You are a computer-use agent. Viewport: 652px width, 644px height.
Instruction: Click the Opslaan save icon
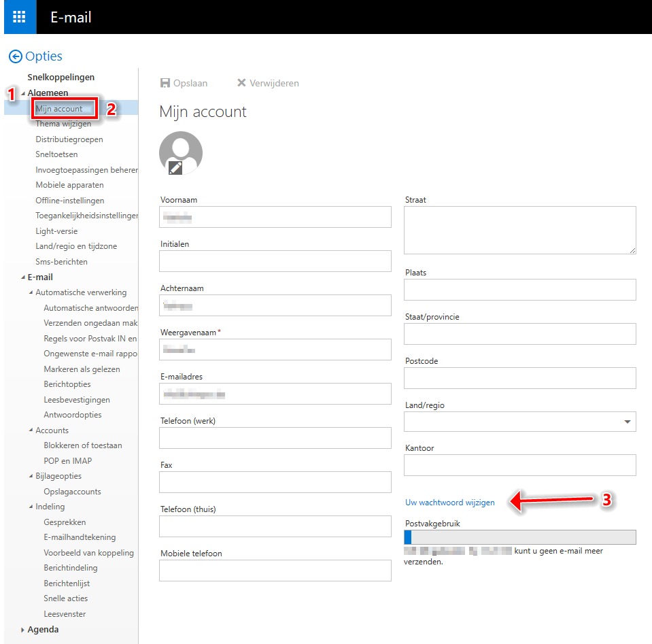[x=165, y=83]
